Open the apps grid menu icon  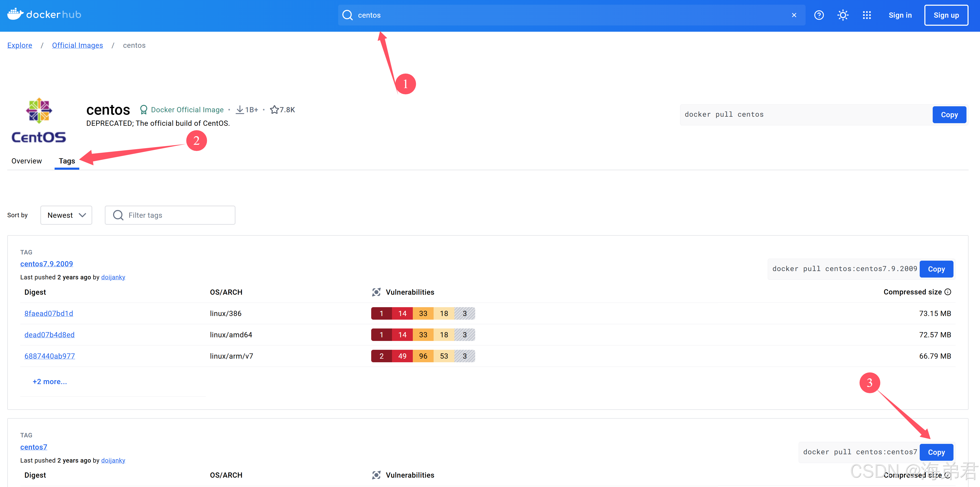coord(867,15)
